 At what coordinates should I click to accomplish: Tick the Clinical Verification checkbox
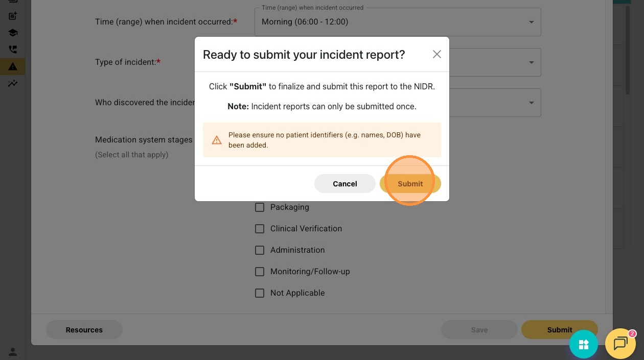[260, 229]
